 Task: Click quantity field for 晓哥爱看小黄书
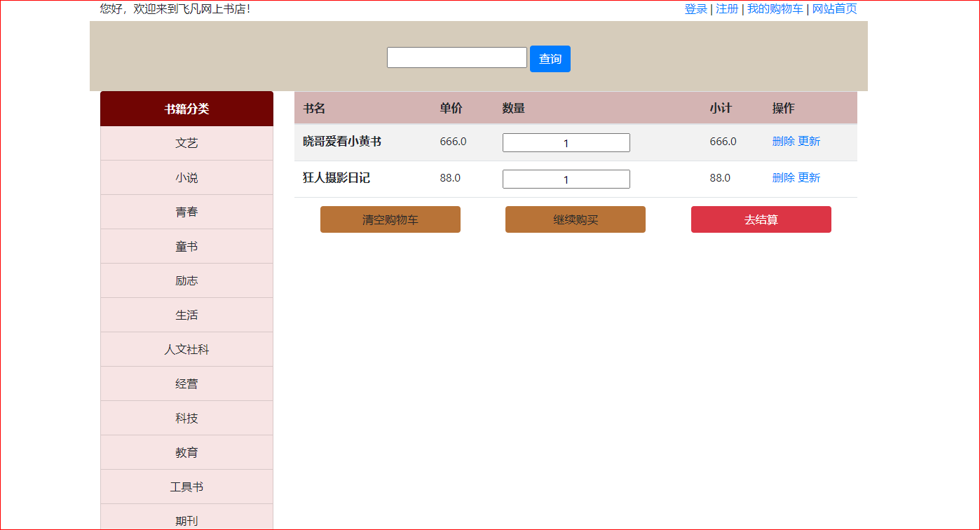pyautogui.click(x=566, y=142)
